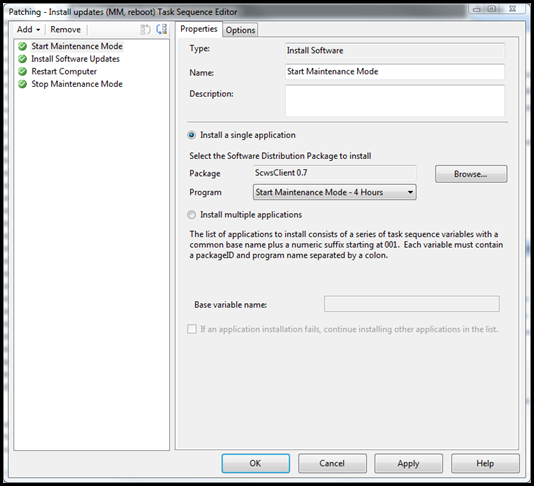Click the Browse button for Package

tap(471, 174)
